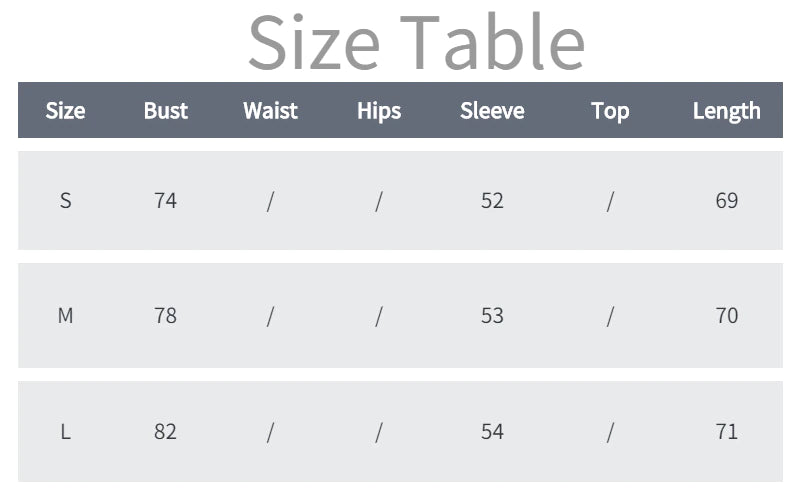Select length value 69
This screenshot has height=500, width=800.
[x=726, y=200]
